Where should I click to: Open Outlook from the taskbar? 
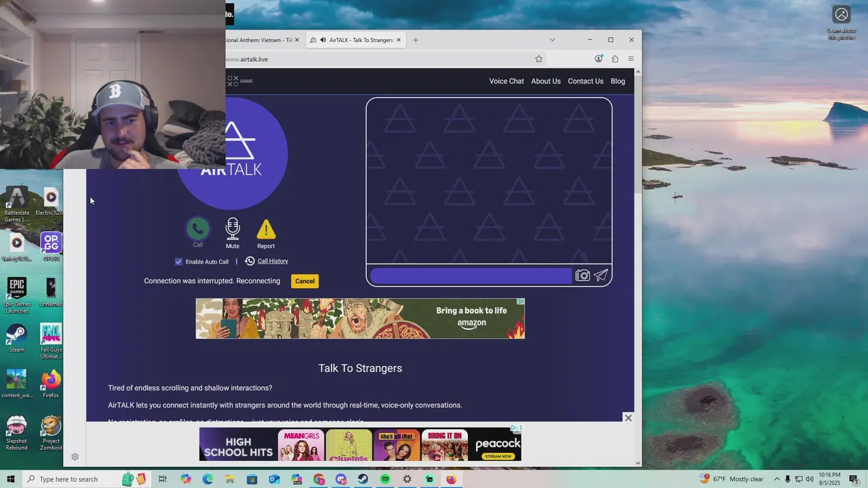[x=274, y=479]
